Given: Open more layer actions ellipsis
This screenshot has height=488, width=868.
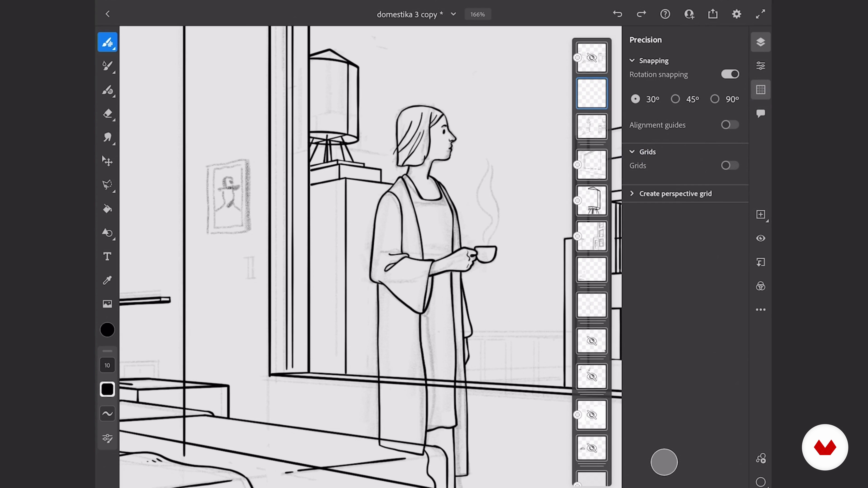Looking at the screenshot, I should [760, 310].
